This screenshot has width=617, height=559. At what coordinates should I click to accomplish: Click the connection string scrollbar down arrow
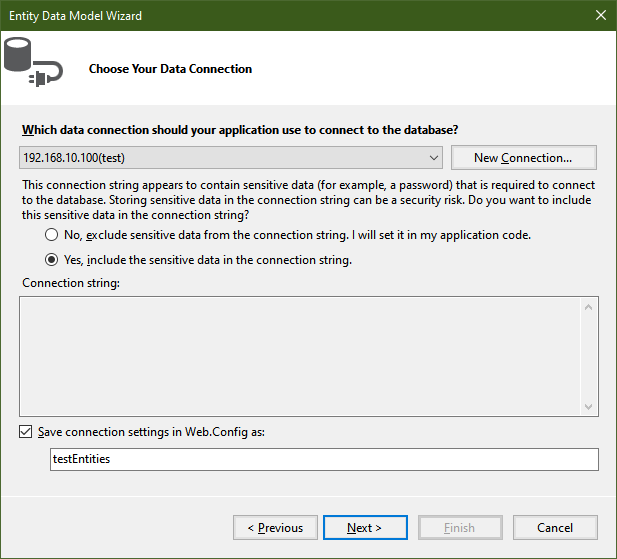pyautogui.click(x=589, y=406)
